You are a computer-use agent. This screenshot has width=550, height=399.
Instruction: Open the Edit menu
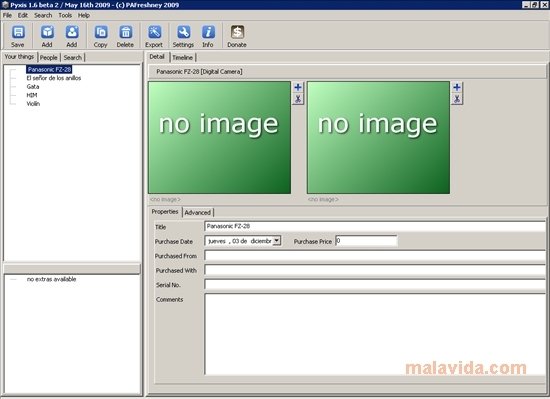[23, 15]
